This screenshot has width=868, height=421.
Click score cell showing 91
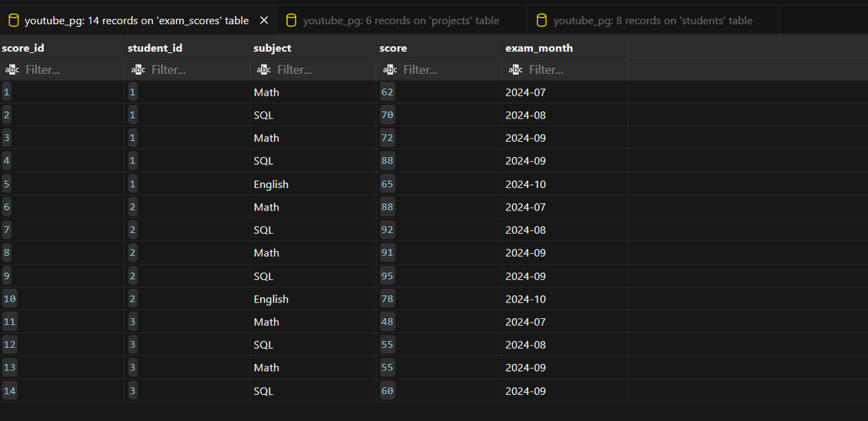[439, 253]
